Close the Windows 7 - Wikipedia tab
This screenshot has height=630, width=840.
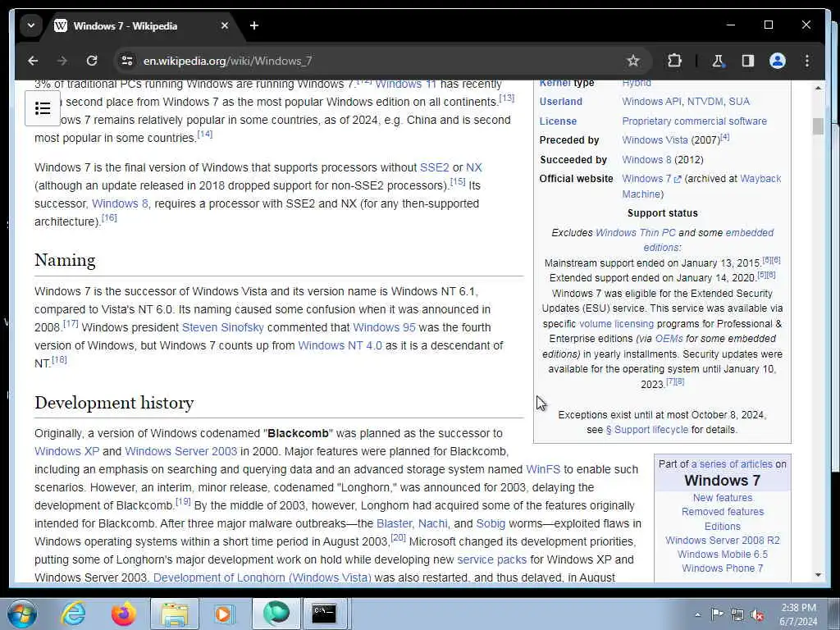pyautogui.click(x=225, y=25)
